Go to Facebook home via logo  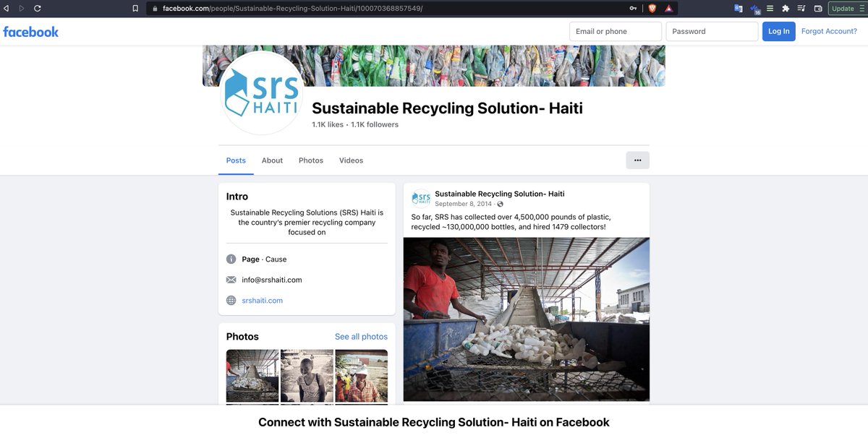(31, 31)
